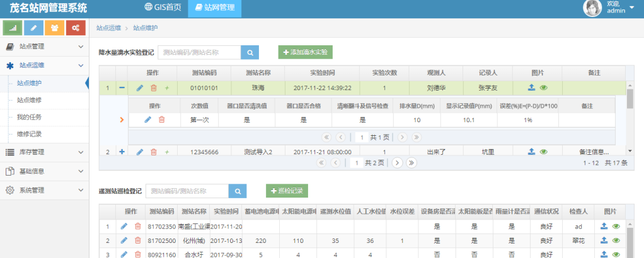
Task: Click the green signal chart icon button
Action: coord(13,28)
